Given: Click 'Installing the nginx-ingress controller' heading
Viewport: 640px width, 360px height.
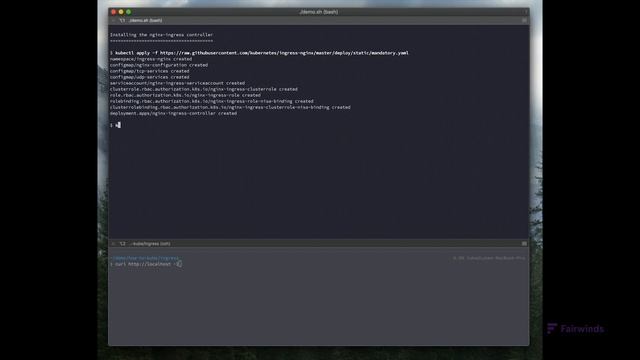Looking at the screenshot, I should pos(161,35).
